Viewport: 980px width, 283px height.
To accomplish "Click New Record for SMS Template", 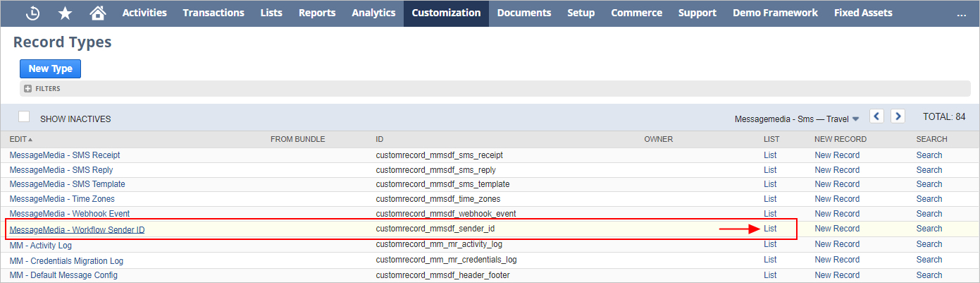I will 837,184.
